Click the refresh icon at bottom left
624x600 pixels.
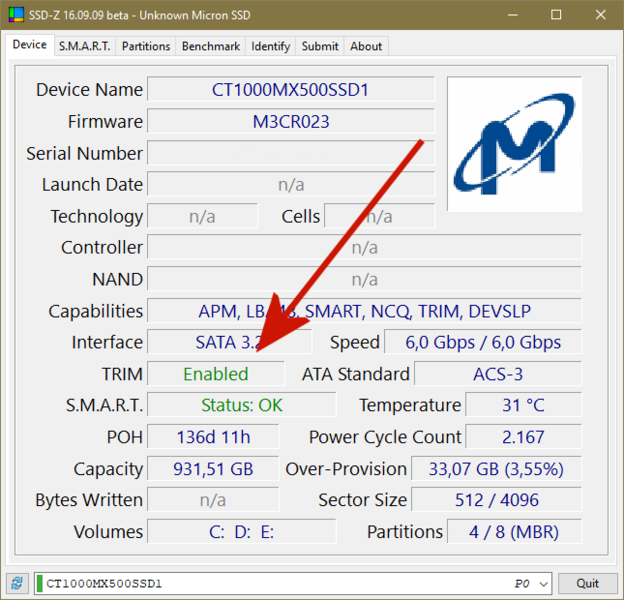coord(17,584)
